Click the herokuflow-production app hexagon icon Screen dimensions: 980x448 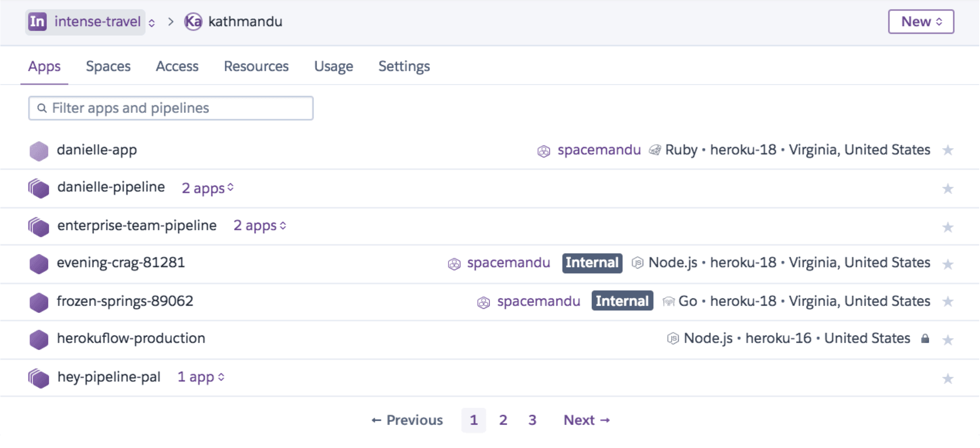tap(39, 340)
